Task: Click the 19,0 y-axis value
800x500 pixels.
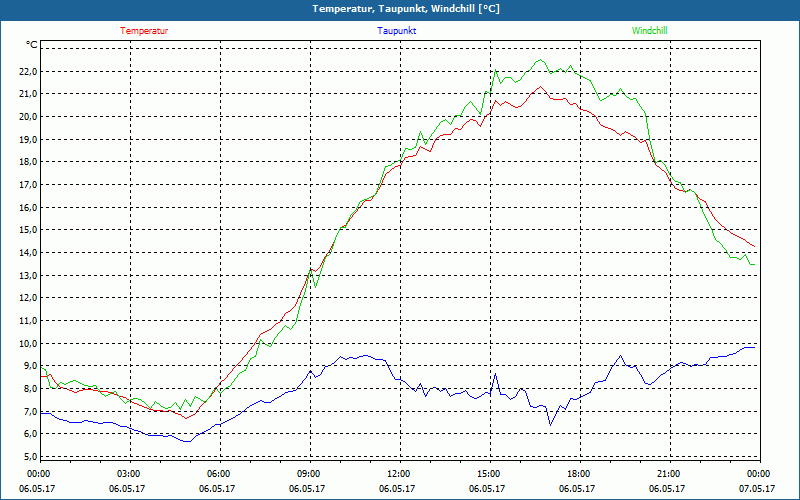Action: pyautogui.click(x=28, y=139)
